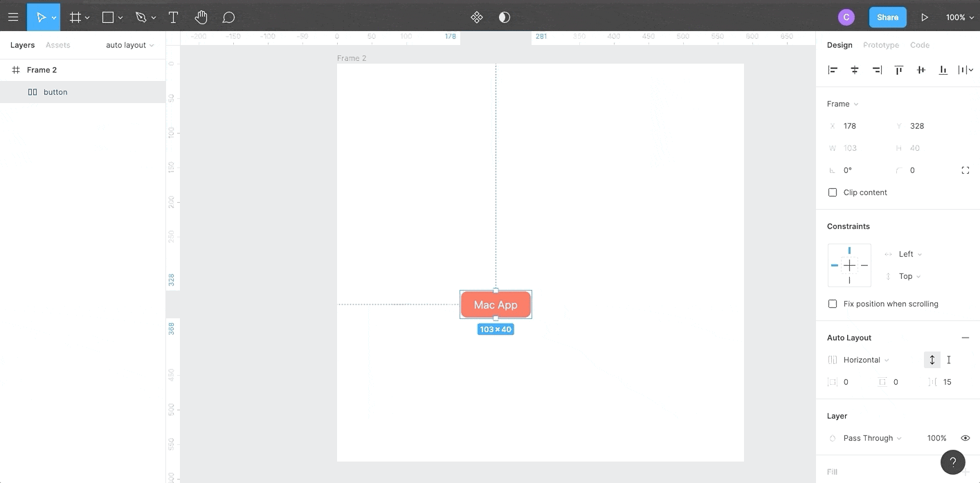This screenshot has height=483, width=980.
Task: Switch to the Layers tab
Action: click(x=22, y=45)
